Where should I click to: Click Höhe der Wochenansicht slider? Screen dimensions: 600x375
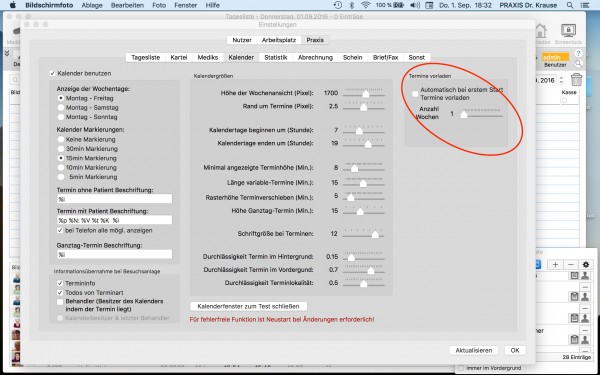(x=364, y=93)
